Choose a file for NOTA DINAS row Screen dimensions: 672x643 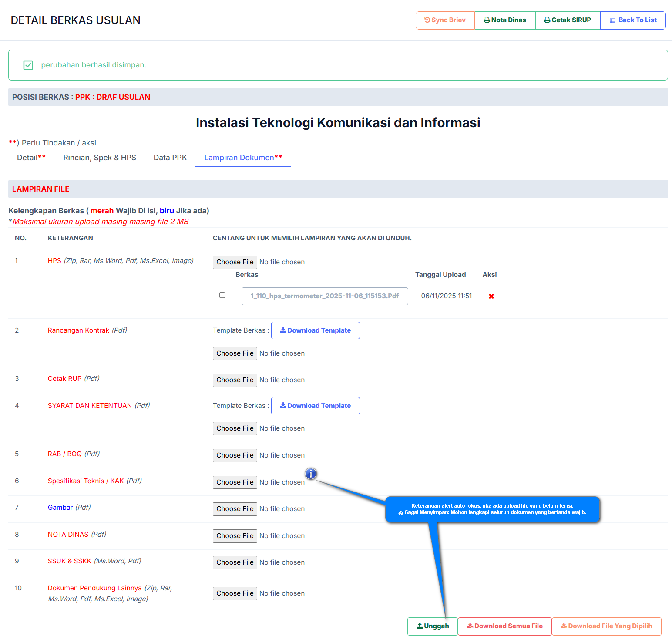pos(235,536)
